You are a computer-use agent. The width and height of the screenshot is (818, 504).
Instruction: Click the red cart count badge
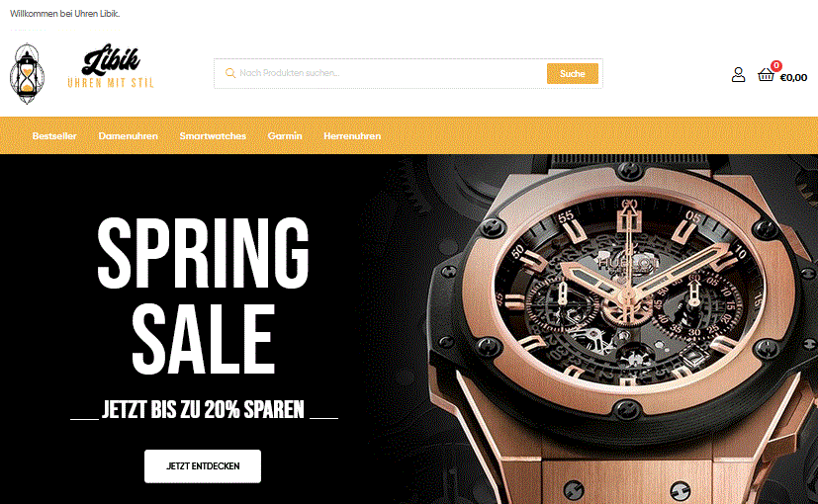point(776,65)
